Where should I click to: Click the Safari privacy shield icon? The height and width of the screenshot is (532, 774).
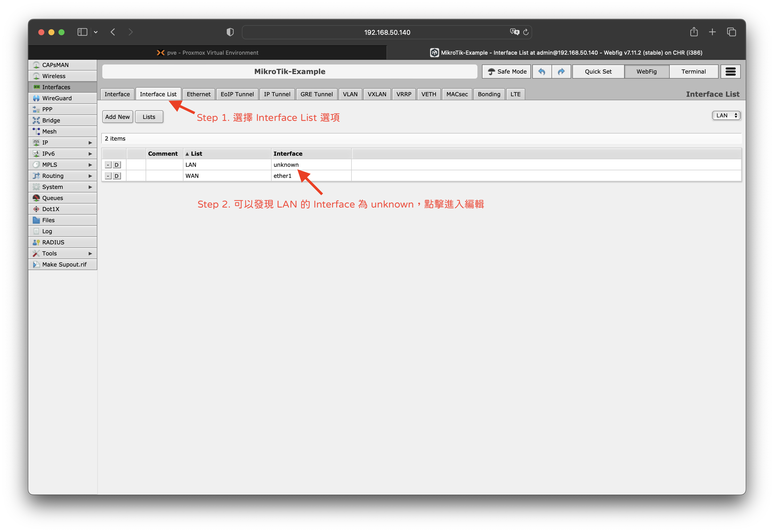[x=230, y=32]
